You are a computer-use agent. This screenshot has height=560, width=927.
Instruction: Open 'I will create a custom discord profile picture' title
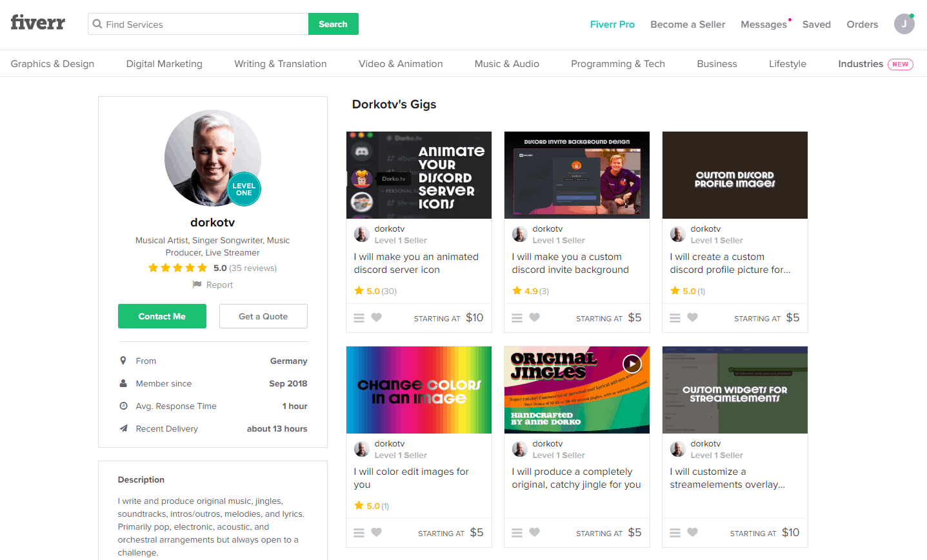[x=730, y=263]
